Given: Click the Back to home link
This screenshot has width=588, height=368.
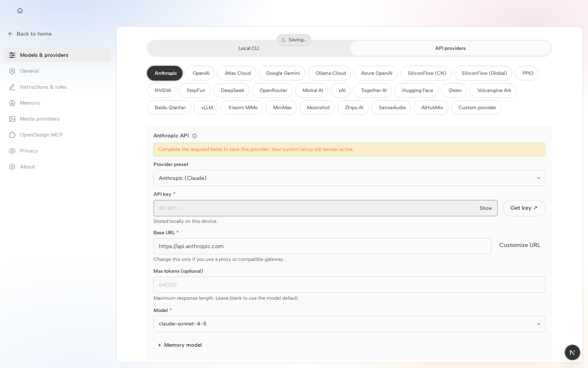Looking at the screenshot, I should tap(30, 34).
